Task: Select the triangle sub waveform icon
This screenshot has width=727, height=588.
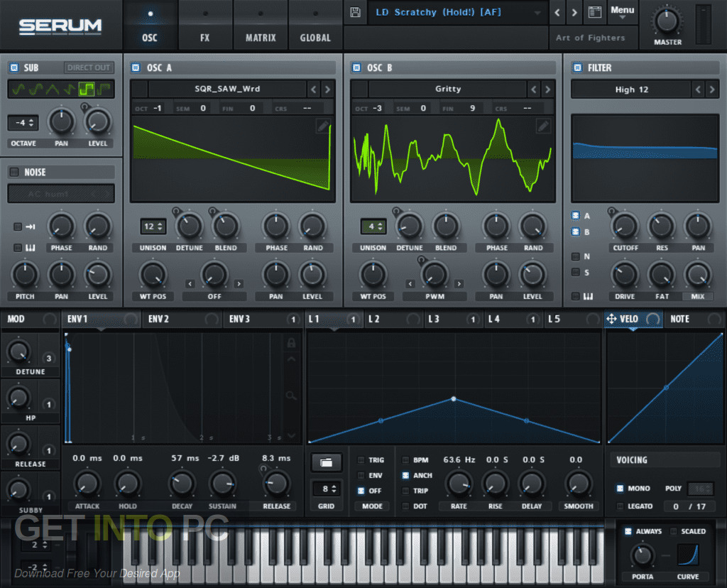Action: (x=53, y=89)
